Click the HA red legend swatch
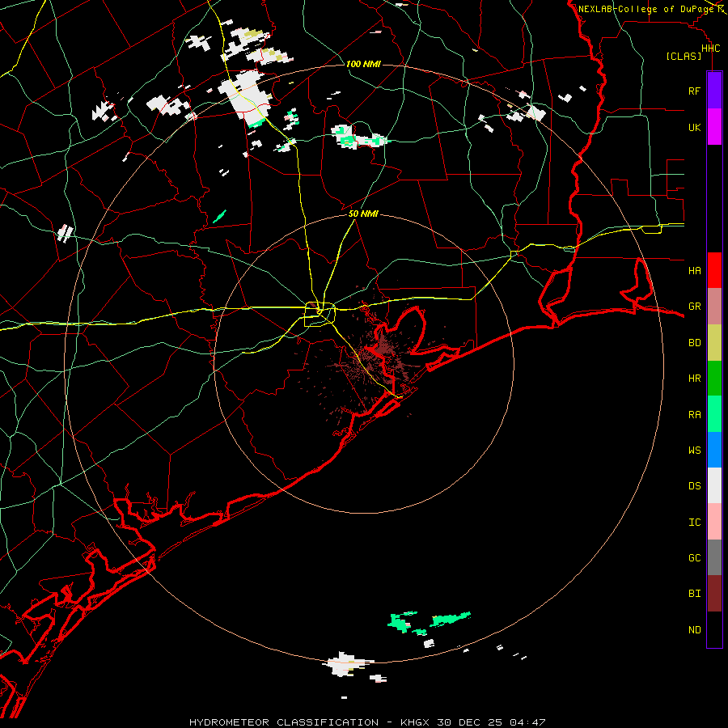 714,270
